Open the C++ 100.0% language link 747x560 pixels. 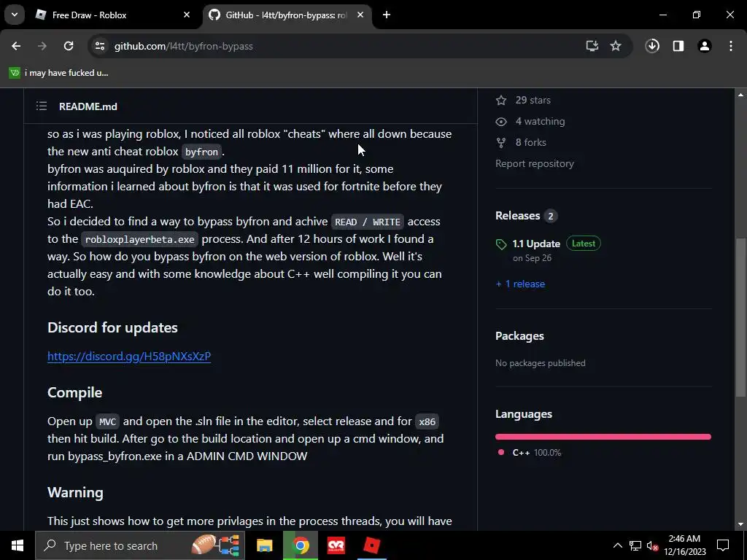click(536, 453)
